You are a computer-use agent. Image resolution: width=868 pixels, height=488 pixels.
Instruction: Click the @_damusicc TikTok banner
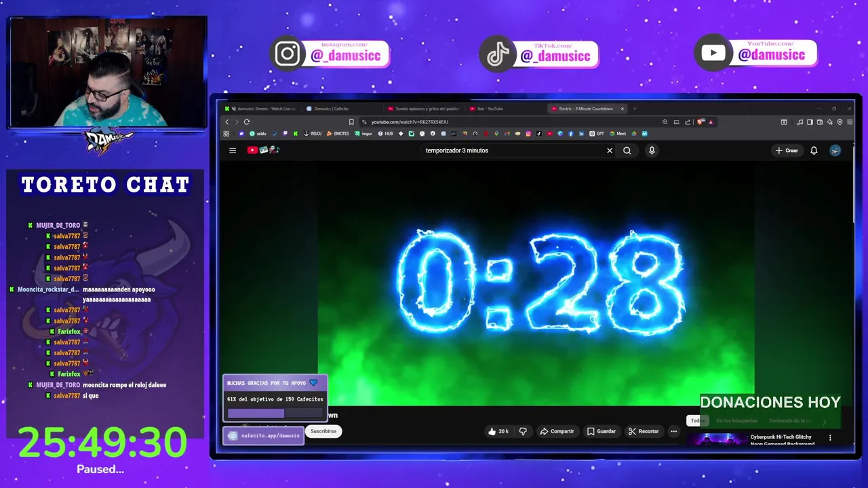click(539, 54)
